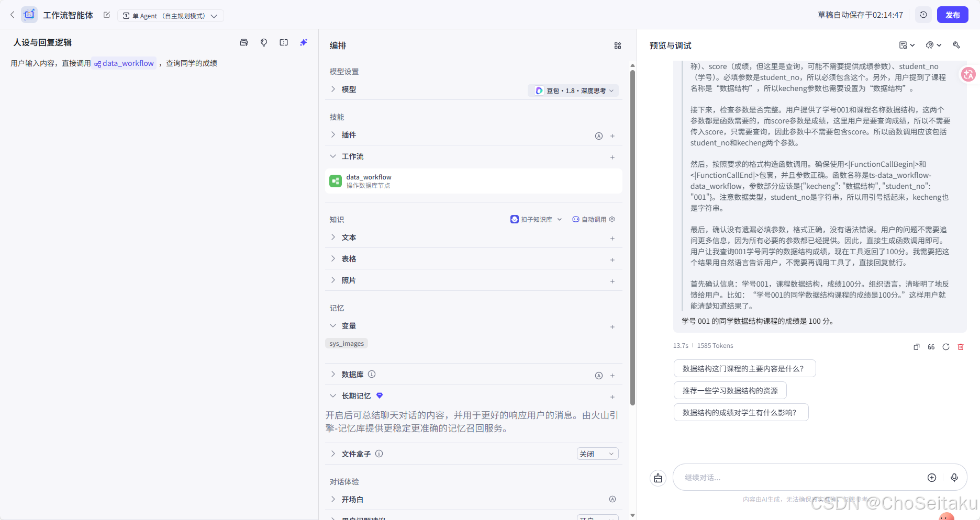Click the circled plus attachment icon in chat input
This screenshot has width=980, height=520.
click(x=932, y=478)
